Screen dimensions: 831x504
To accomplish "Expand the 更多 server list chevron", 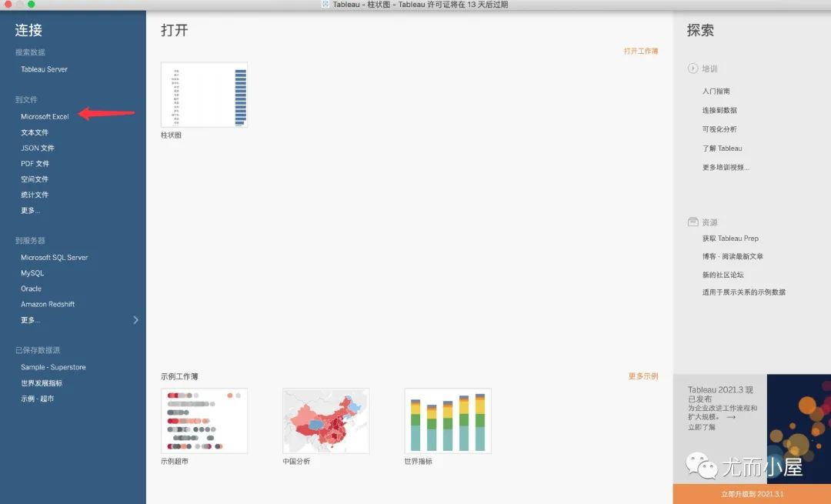I will [x=135, y=320].
